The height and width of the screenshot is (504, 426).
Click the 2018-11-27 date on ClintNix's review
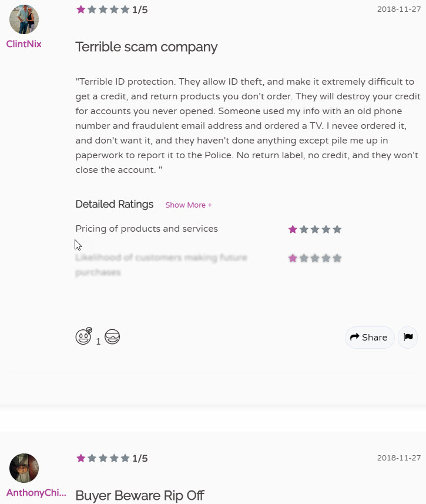click(399, 9)
